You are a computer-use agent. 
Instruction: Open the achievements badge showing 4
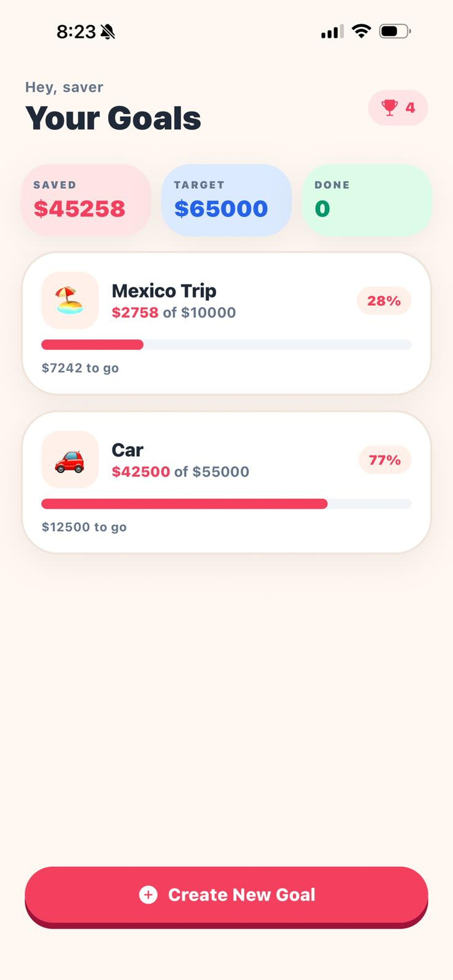tap(398, 108)
